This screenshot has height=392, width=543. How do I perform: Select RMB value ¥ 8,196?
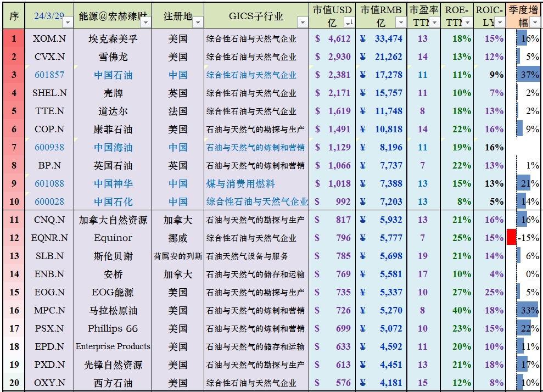pos(381,147)
